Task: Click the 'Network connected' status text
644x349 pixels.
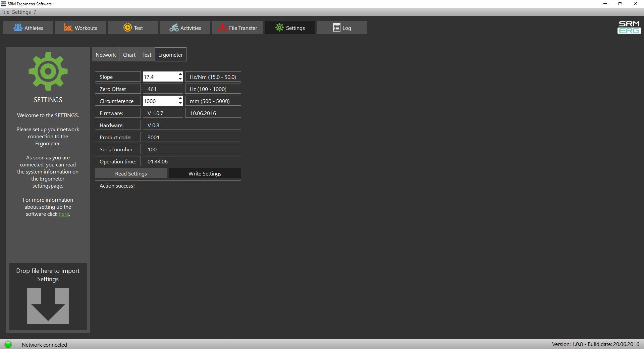Action: (x=44, y=345)
